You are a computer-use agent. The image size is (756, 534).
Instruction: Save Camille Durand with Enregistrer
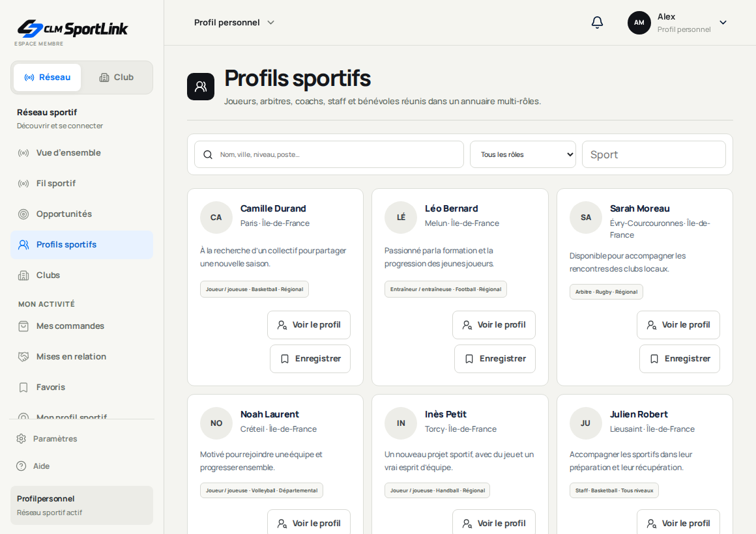(310, 359)
